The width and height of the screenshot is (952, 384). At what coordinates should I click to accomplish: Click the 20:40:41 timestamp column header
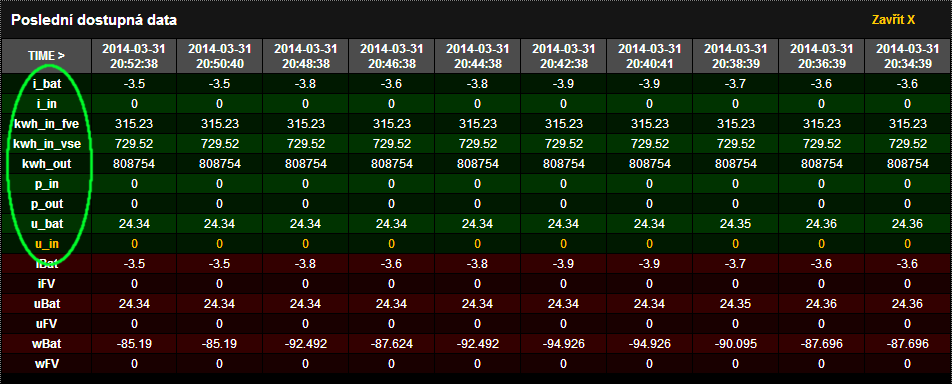click(x=650, y=55)
